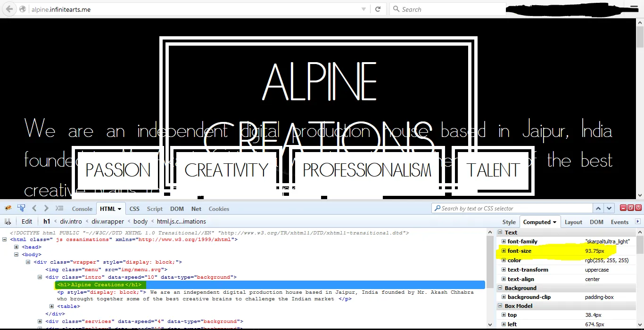Screen dimensions: 644x330
Task: Click the PROFESSIONALISM box on the page
Action: coord(367,170)
